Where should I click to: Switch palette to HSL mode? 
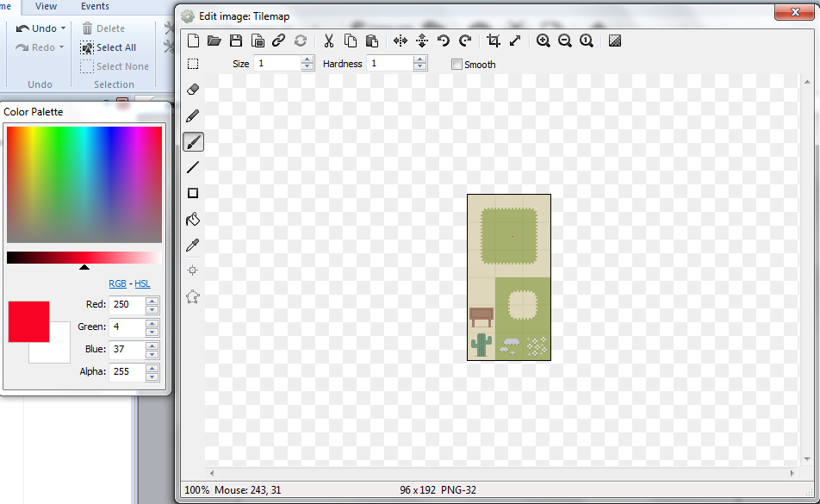click(142, 283)
